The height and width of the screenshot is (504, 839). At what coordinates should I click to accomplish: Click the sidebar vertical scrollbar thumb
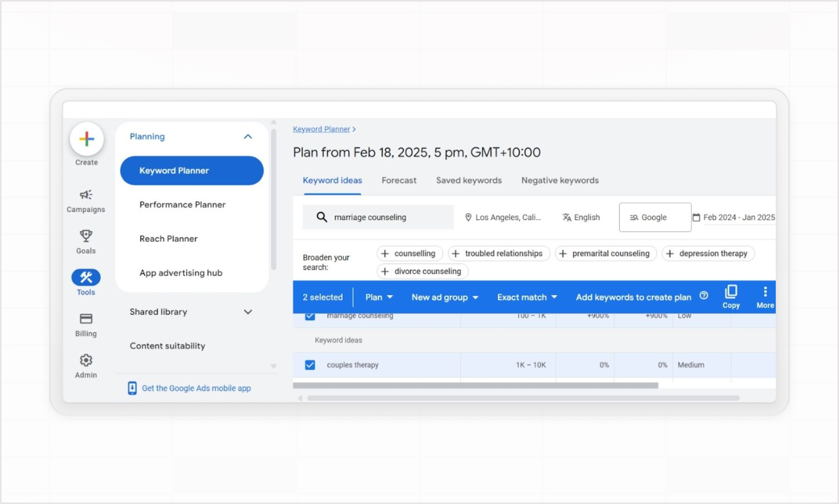[x=273, y=199]
